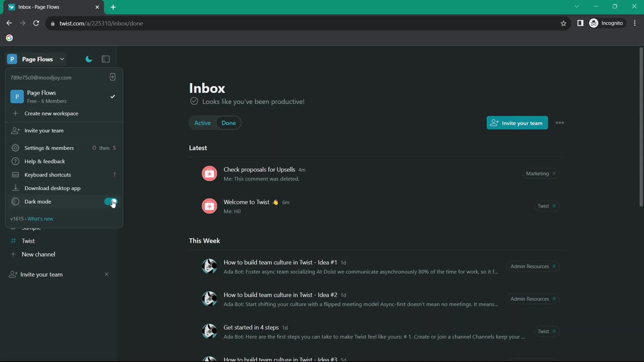Image resolution: width=644 pixels, height=362 pixels.
Task: Click the moon dark mode icon
Action: coord(89,59)
